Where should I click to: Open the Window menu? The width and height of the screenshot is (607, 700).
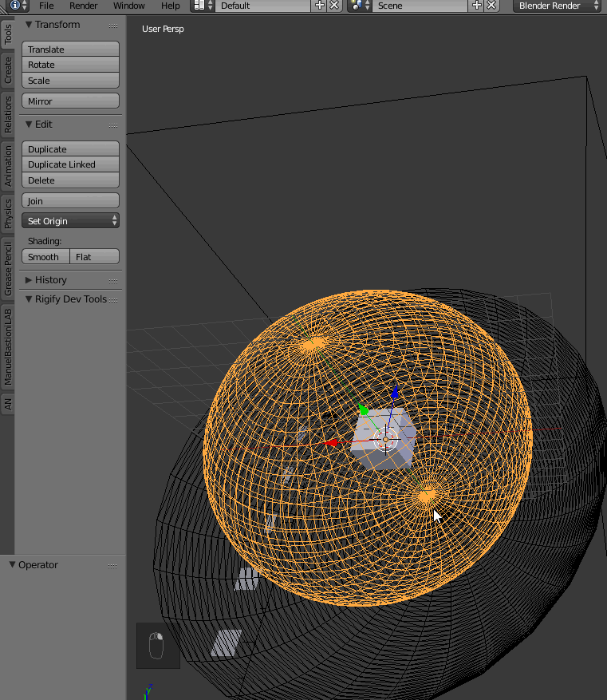click(129, 6)
